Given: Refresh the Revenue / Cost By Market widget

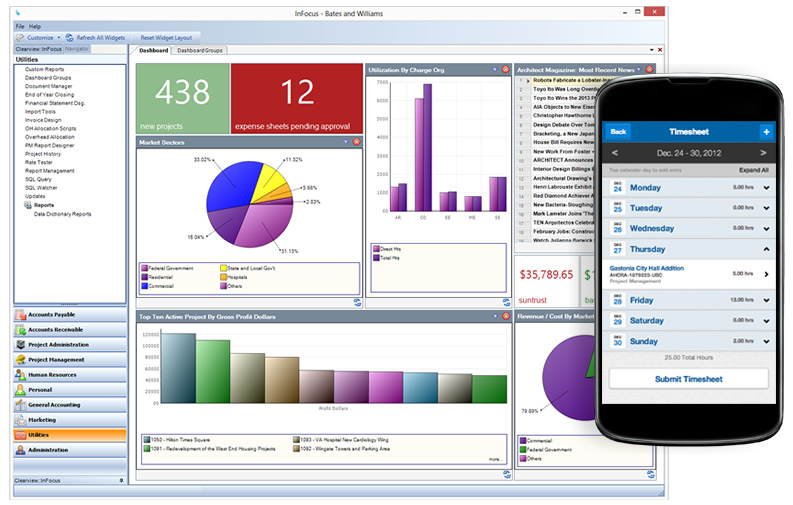Looking at the screenshot, I should coord(650,474).
